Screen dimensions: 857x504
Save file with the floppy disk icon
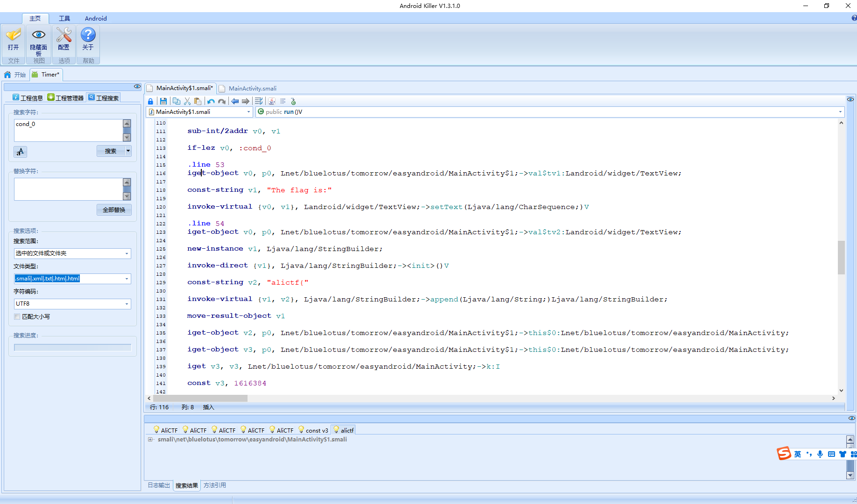pyautogui.click(x=163, y=101)
